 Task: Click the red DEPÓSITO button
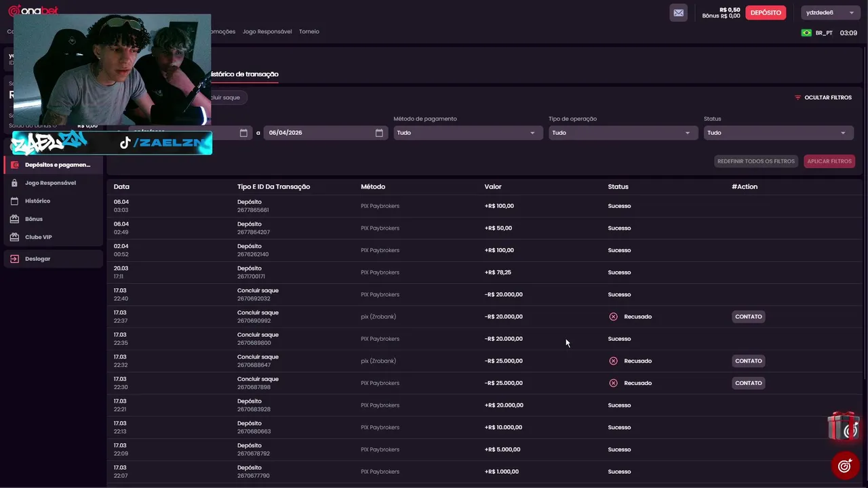click(x=766, y=12)
